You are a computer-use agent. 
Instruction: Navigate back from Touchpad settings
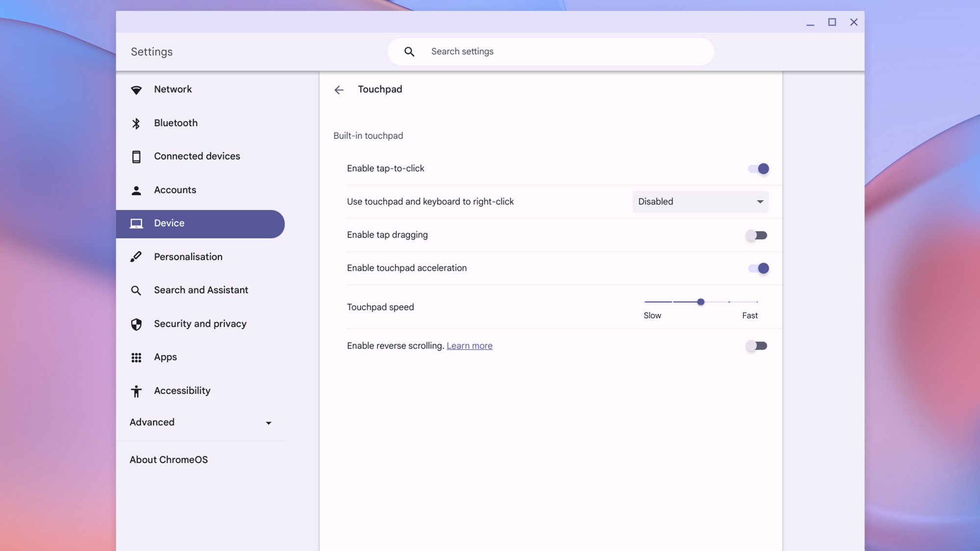339,90
